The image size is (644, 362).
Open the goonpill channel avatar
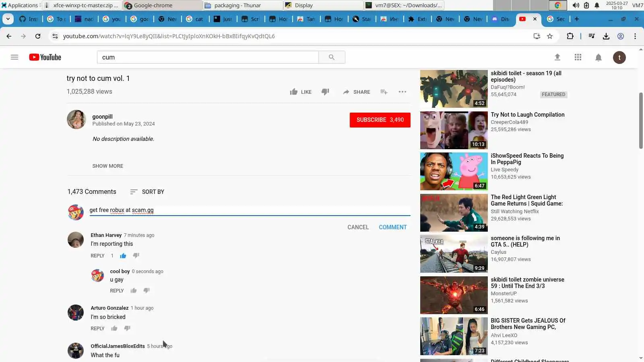point(76,119)
